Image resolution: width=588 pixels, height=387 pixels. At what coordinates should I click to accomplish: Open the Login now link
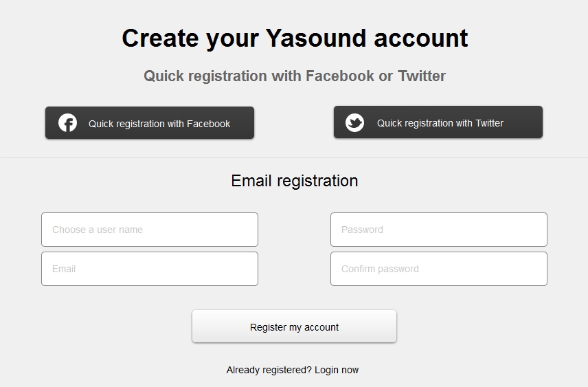point(337,370)
